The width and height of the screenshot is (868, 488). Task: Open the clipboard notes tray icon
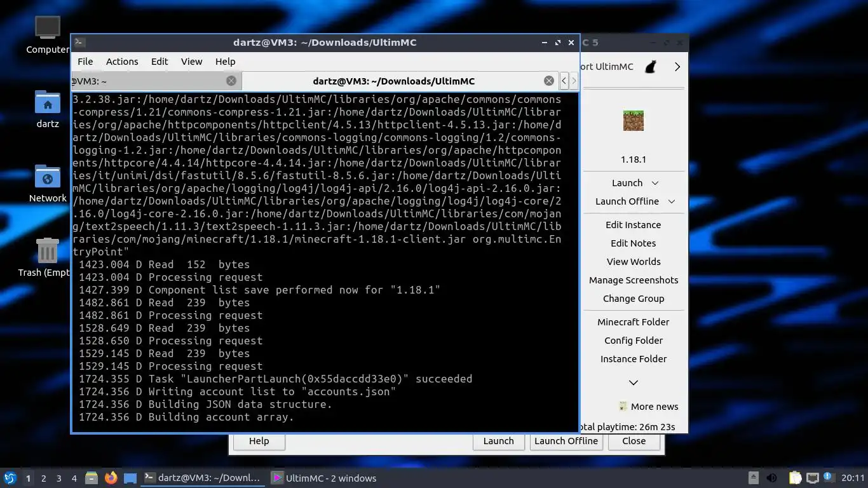point(795,478)
